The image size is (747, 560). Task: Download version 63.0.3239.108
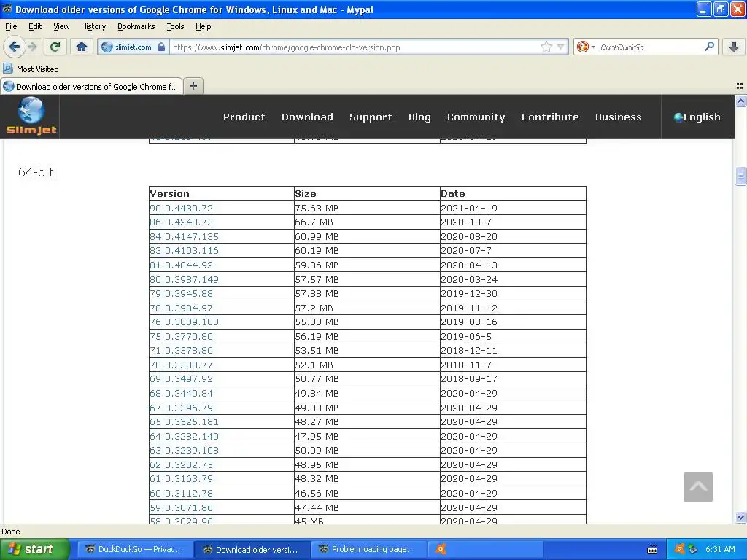coord(184,451)
